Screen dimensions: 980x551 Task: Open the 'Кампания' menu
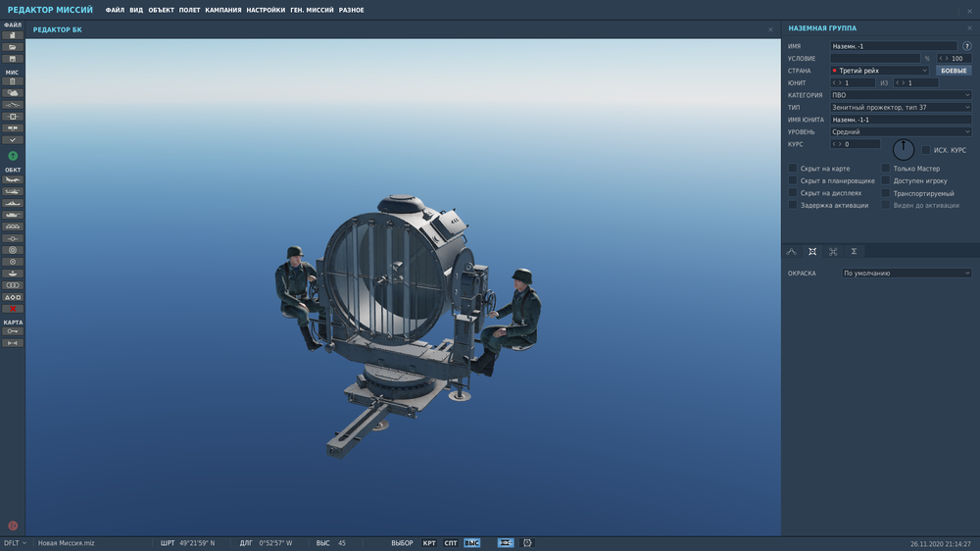pos(223,10)
